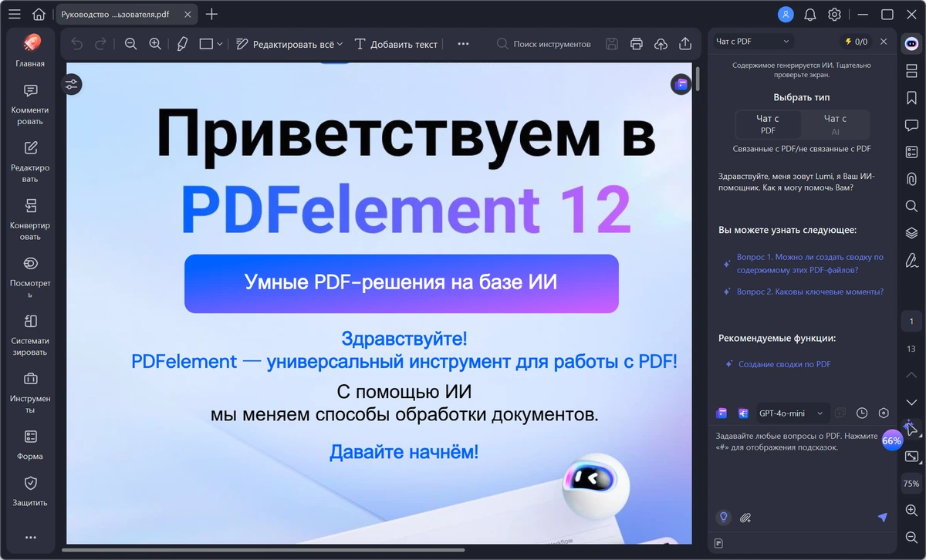Redo the last action
Image resolution: width=926 pixels, height=560 pixels.
[100, 44]
